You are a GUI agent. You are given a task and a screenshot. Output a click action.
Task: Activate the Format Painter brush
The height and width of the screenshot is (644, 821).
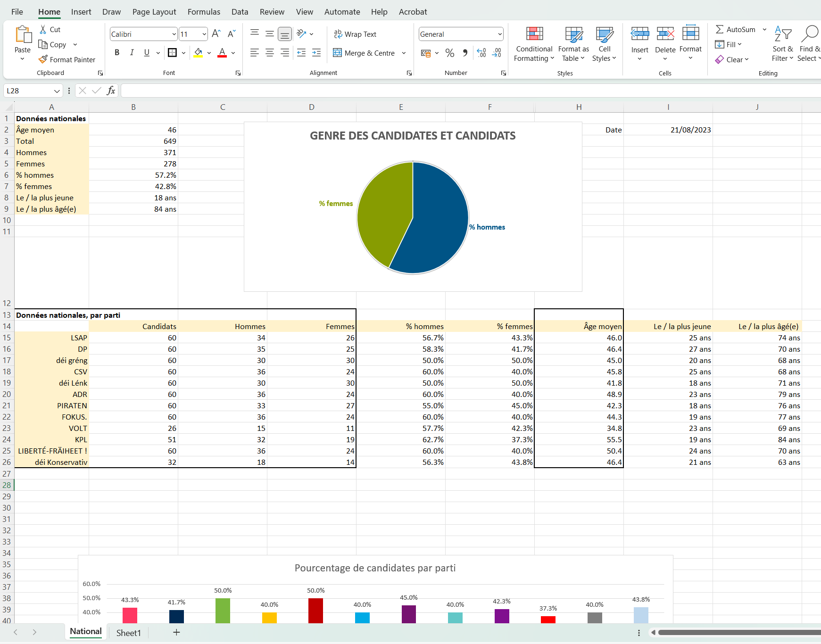(x=43, y=59)
